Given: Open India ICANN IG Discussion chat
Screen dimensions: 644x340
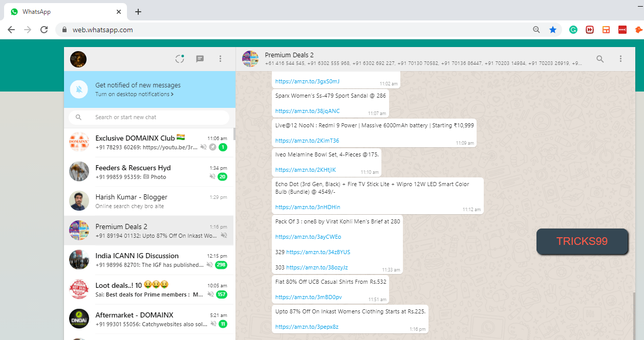Looking at the screenshot, I should click(148, 260).
